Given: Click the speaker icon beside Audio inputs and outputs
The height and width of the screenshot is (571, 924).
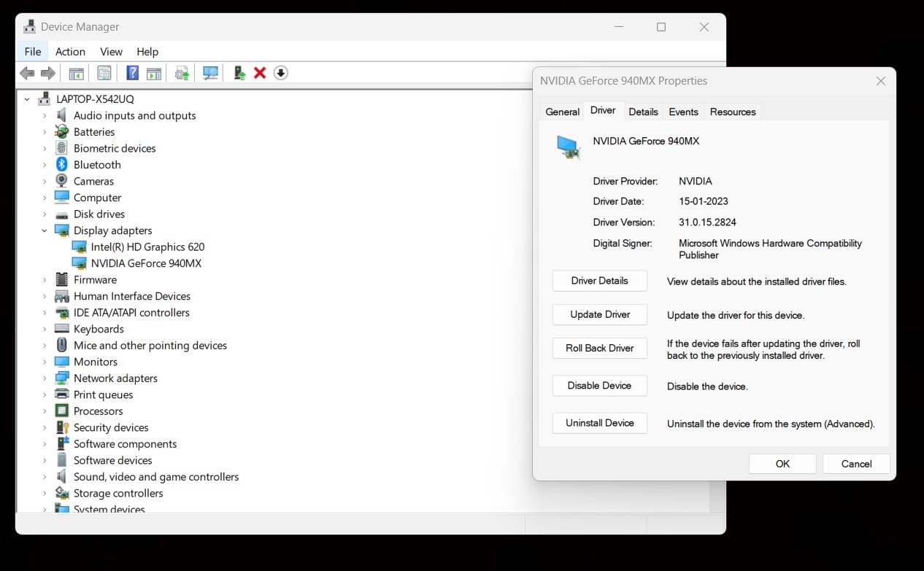Looking at the screenshot, I should (x=62, y=115).
